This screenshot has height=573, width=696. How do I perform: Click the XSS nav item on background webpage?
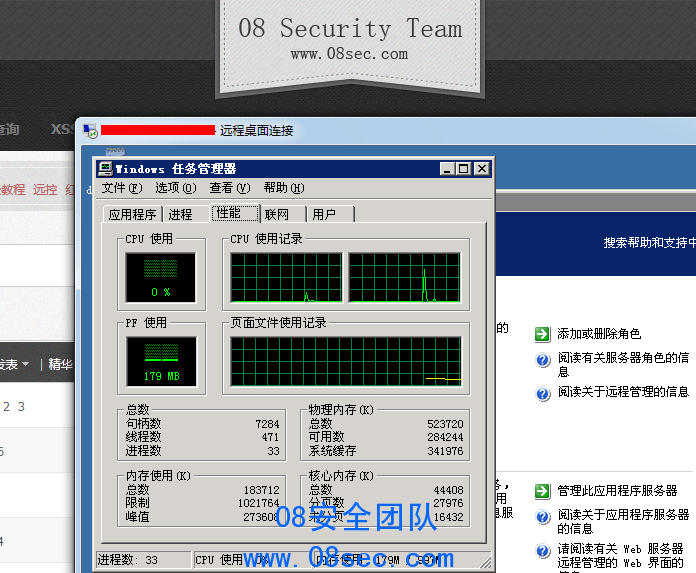pos(62,129)
